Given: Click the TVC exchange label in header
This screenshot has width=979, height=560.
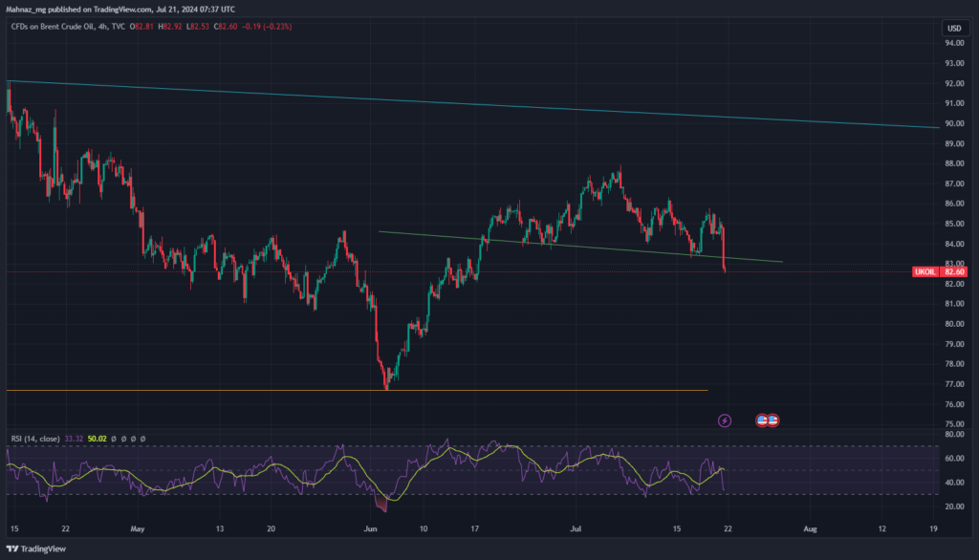Looking at the screenshot, I should point(119,27).
